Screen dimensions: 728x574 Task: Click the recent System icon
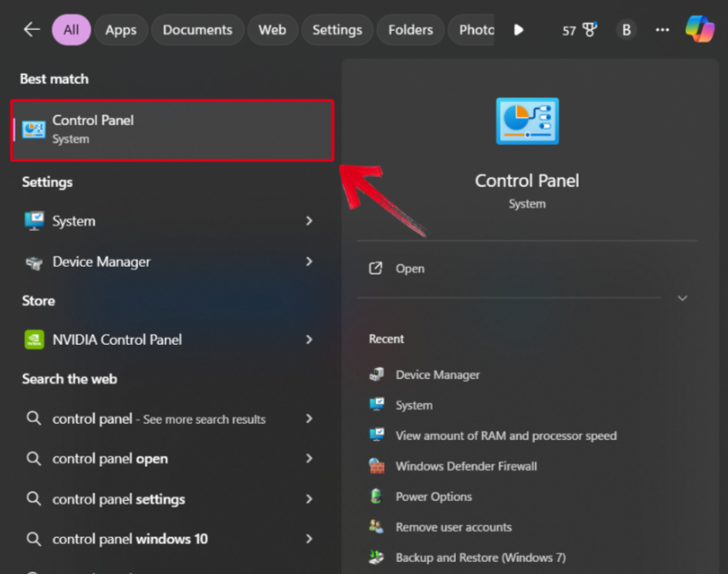pyautogui.click(x=377, y=404)
